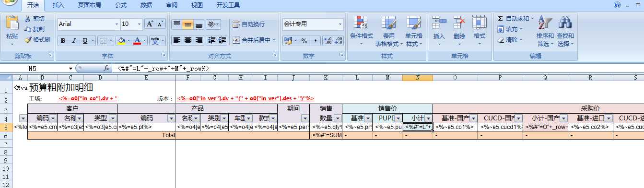Open Find and Select (查找和选择)

point(565,31)
